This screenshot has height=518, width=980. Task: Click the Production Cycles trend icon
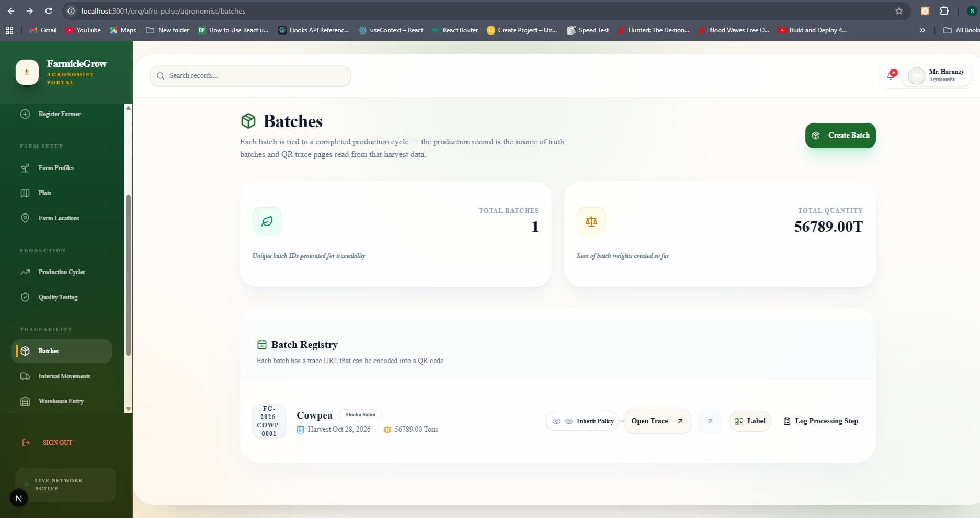pos(25,272)
